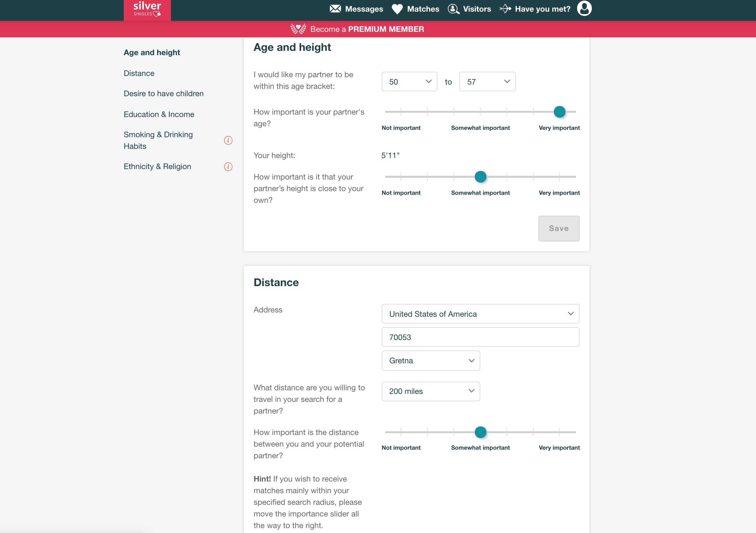Open the maximum age dropdown showing 57
The width and height of the screenshot is (756, 533).
[487, 82]
